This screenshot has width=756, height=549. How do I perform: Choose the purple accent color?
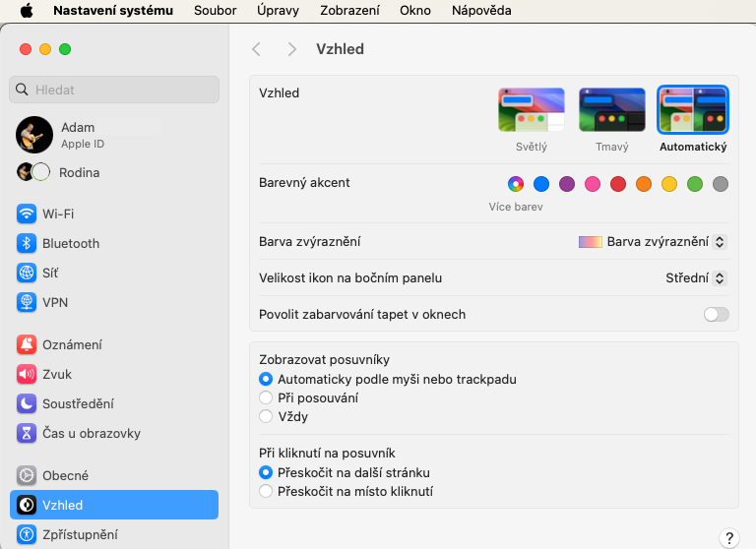pos(567,184)
